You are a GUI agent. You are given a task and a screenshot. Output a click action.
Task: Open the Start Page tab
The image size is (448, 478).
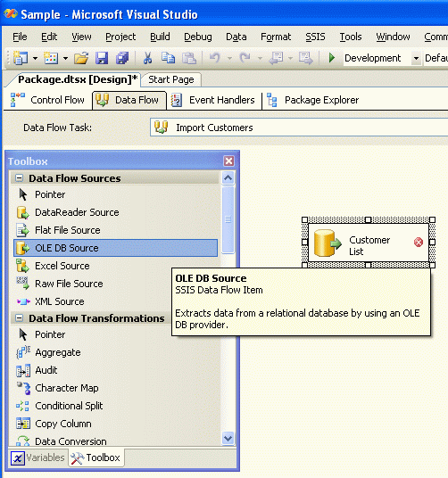click(171, 79)
